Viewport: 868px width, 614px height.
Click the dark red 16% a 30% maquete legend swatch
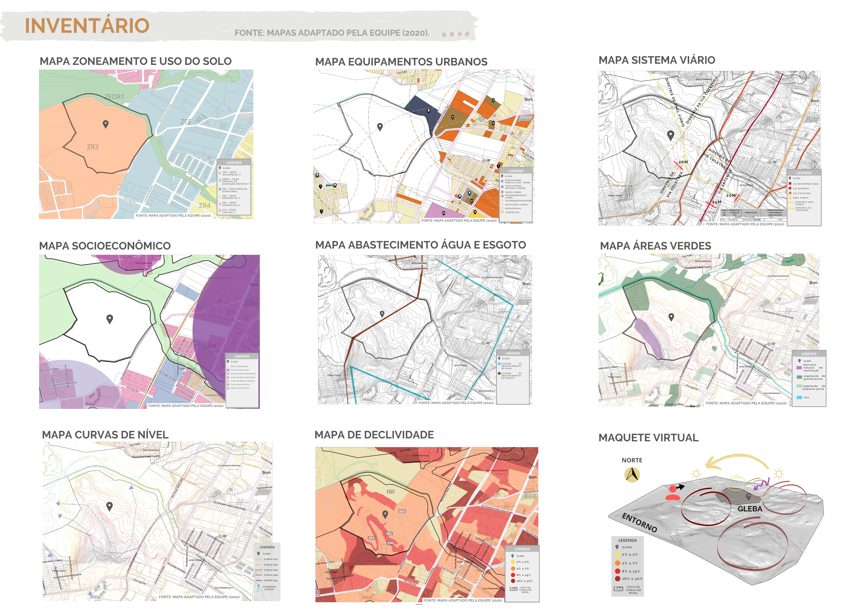[x=618, y=578]
